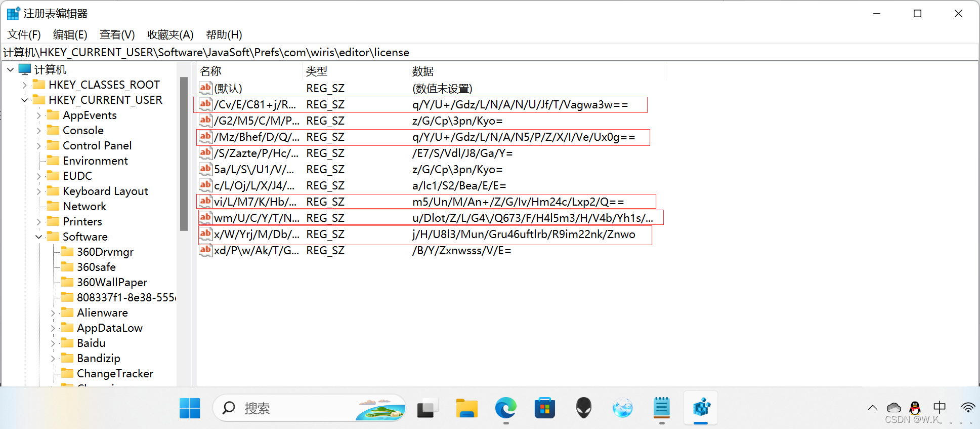
Task: Expand the Bandizip key arrow
Action: coord(53,358)
